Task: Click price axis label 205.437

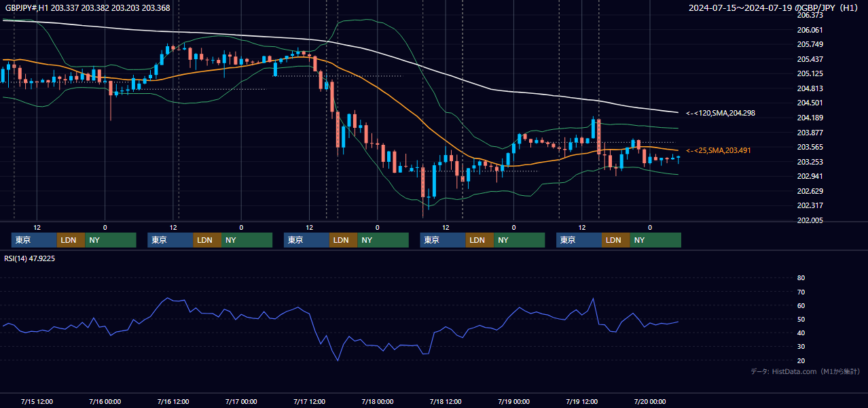Action: 810,59
